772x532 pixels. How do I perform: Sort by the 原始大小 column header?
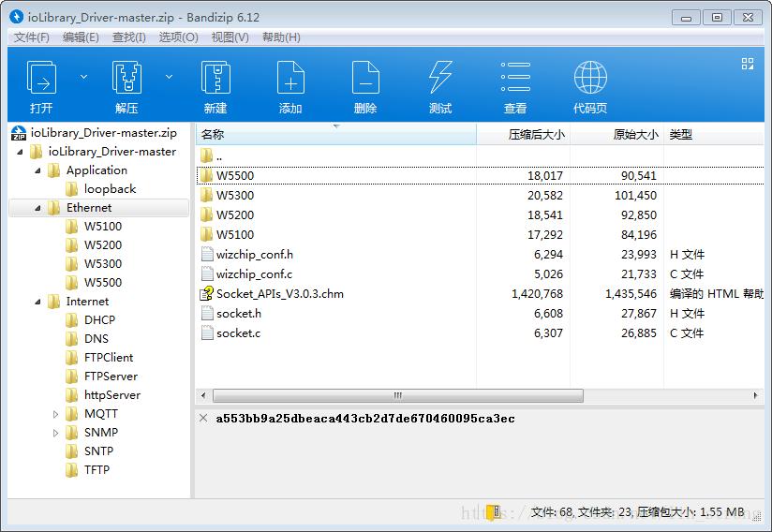coord(616,134)
